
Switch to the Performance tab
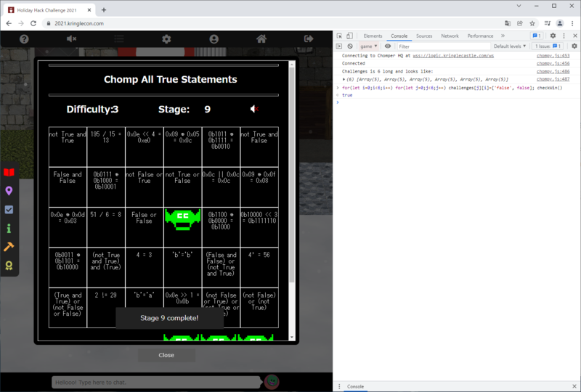point(480,36)
